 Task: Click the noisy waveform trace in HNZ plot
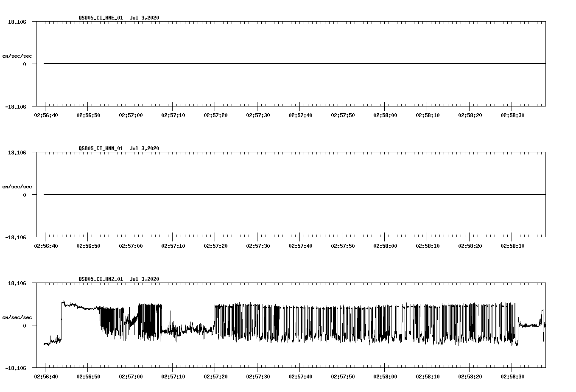(294, 323)
